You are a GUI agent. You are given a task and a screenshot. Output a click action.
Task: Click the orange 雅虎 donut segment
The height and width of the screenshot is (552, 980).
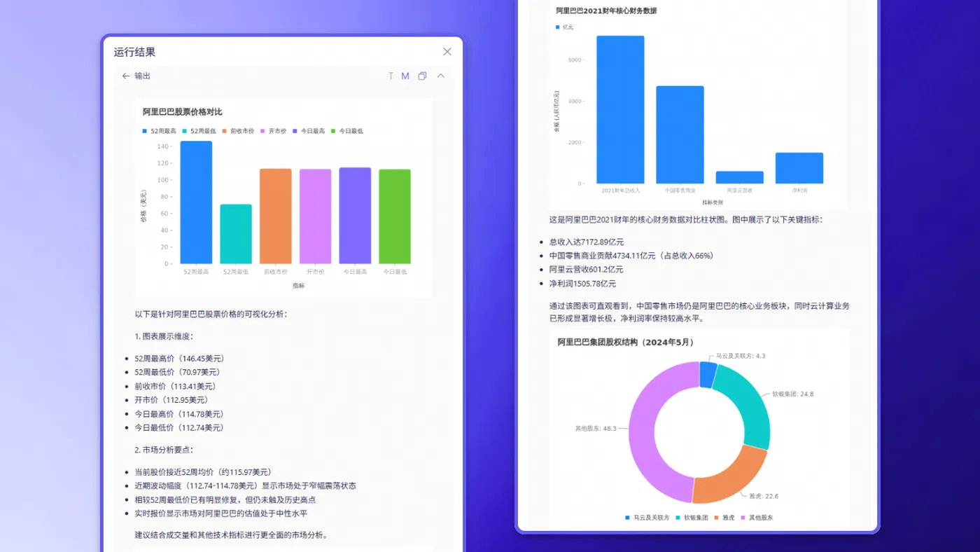pos(731,476)
